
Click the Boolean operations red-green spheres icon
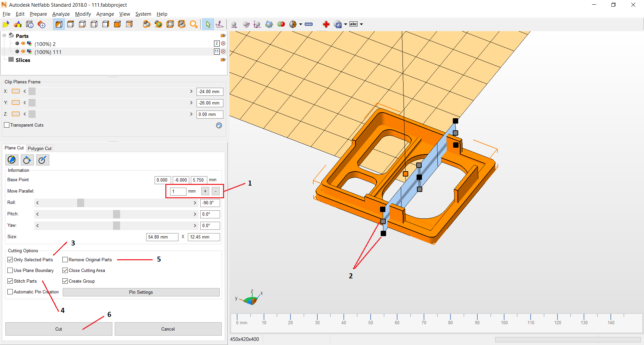coord(281,24)
